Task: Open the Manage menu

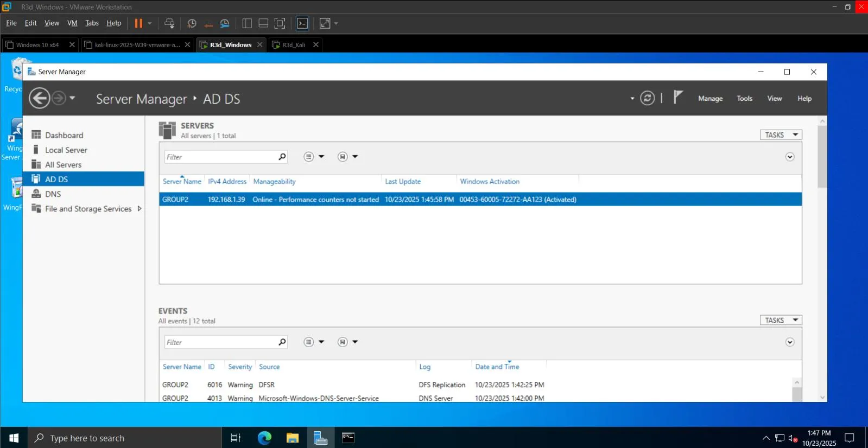Action: (x=710, y=99)
